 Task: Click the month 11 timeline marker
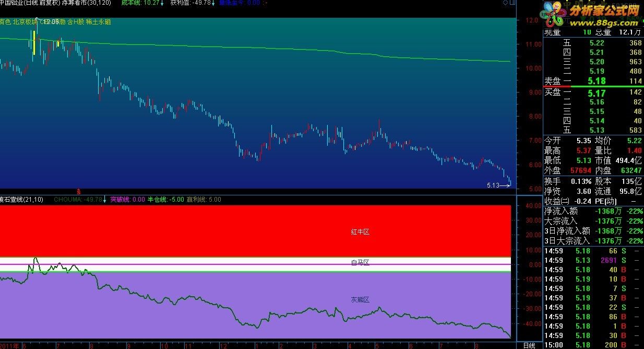189,346
